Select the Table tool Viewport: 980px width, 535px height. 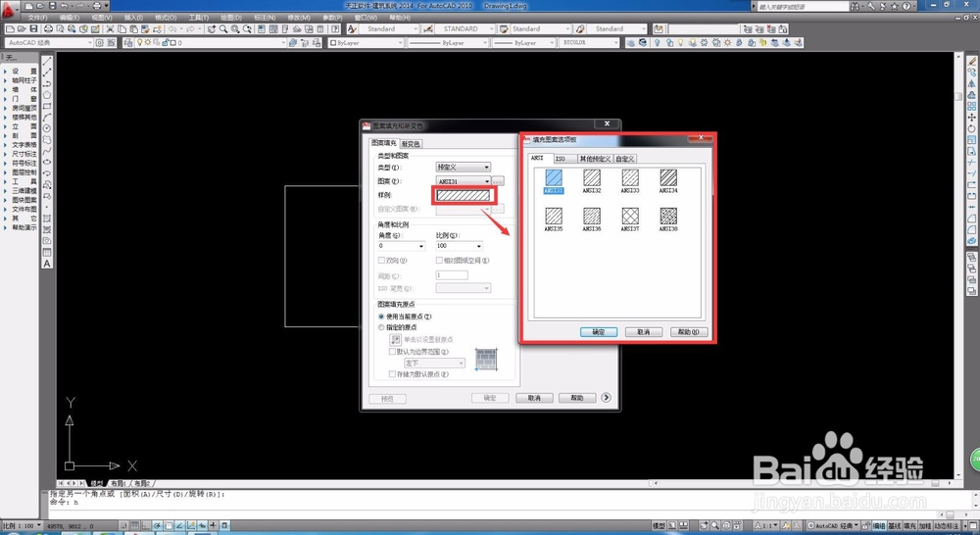pos(47,253)
